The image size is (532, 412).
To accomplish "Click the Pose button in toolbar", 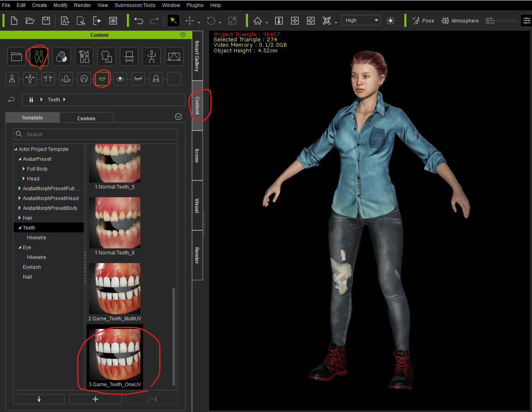I will [423, 20].
